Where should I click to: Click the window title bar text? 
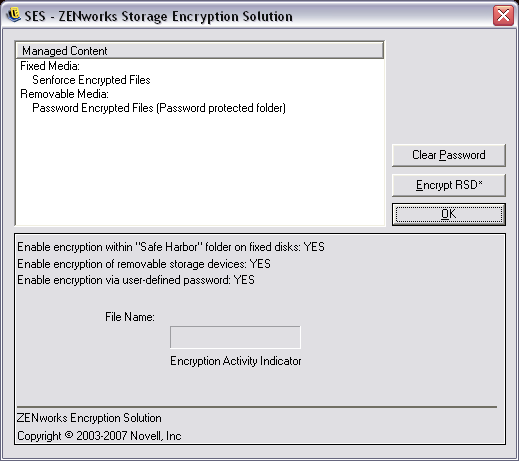coord(159,16)
